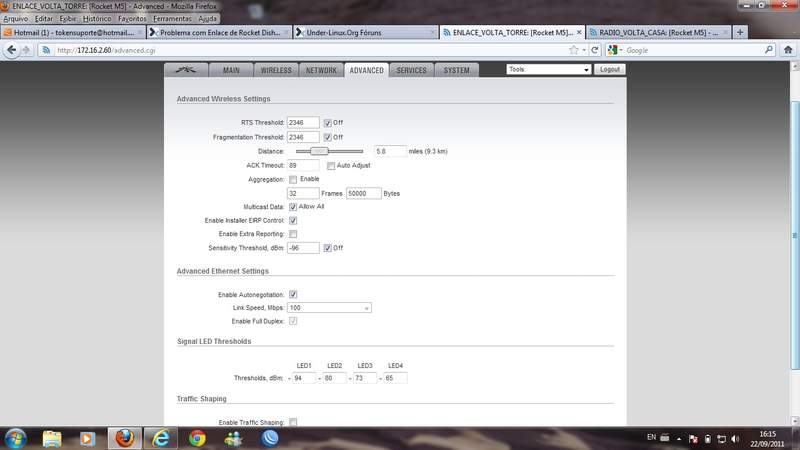Launch Google Chrome from taskbar
Image resolution: width=800 pixels, height=450 pixels.
click(197, 438)
